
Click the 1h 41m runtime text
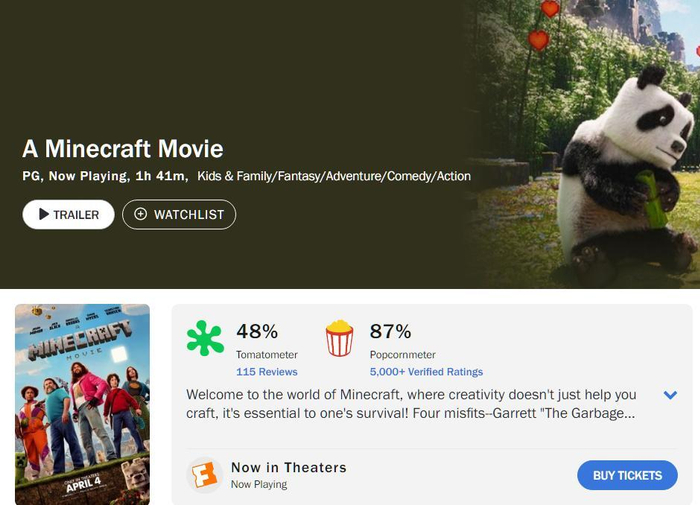[x=161, y=176]
